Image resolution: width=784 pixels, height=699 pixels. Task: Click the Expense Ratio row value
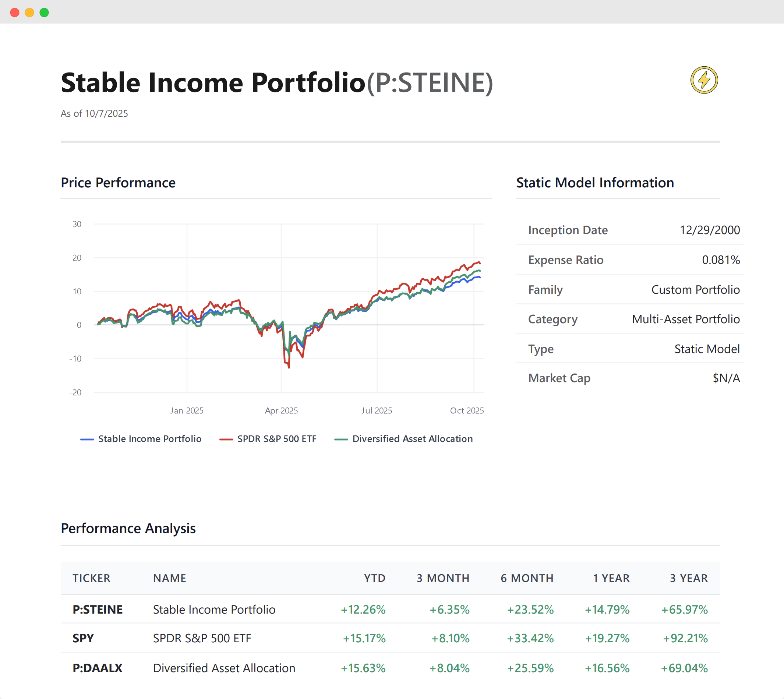[721, 260]
